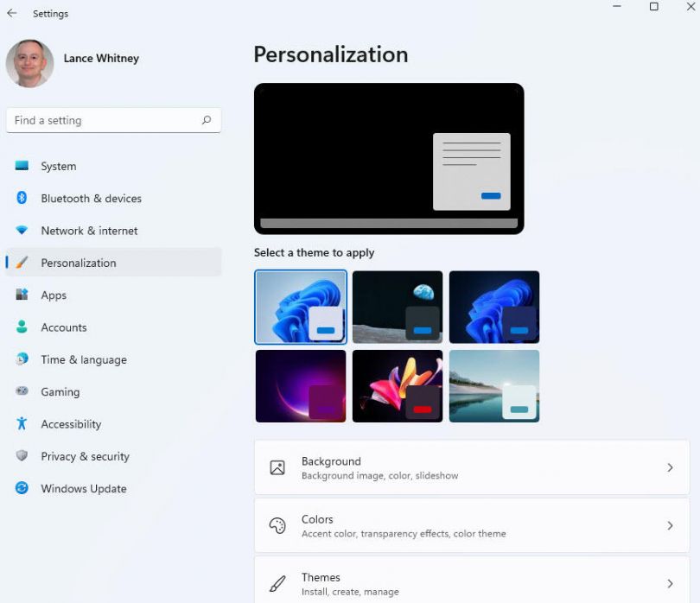Click the Background image icon
This screenshot has height=603, width=700.
pos(277,467)
